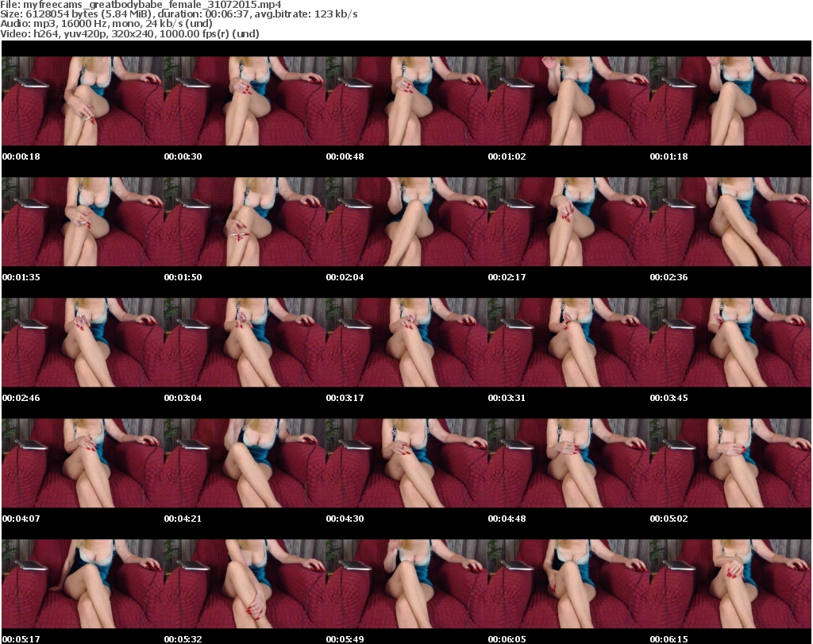Click the thumbnail from 00:05:49
This screenshot has width=813, height=644.
[x=406, y=584]
